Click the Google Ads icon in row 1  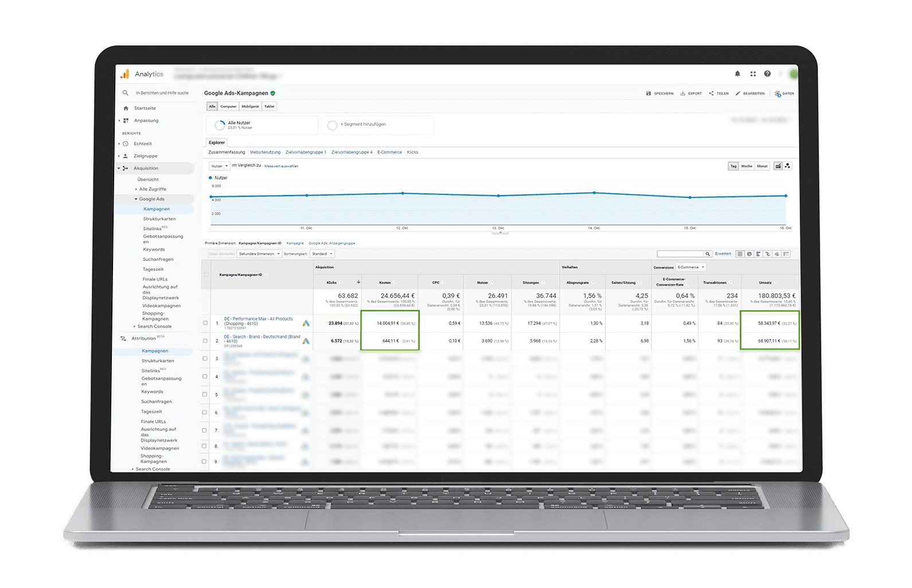tap(306, 324)
